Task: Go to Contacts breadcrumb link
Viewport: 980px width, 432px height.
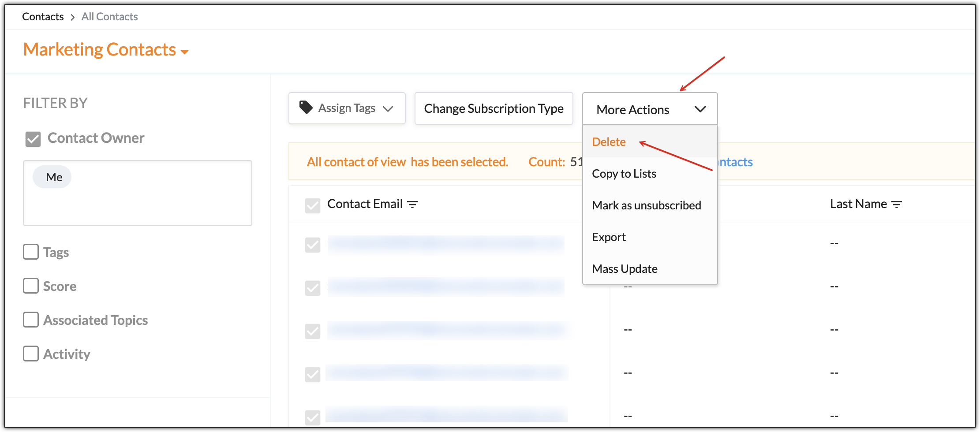Action: pyautogui.click(x=43, y=17)
